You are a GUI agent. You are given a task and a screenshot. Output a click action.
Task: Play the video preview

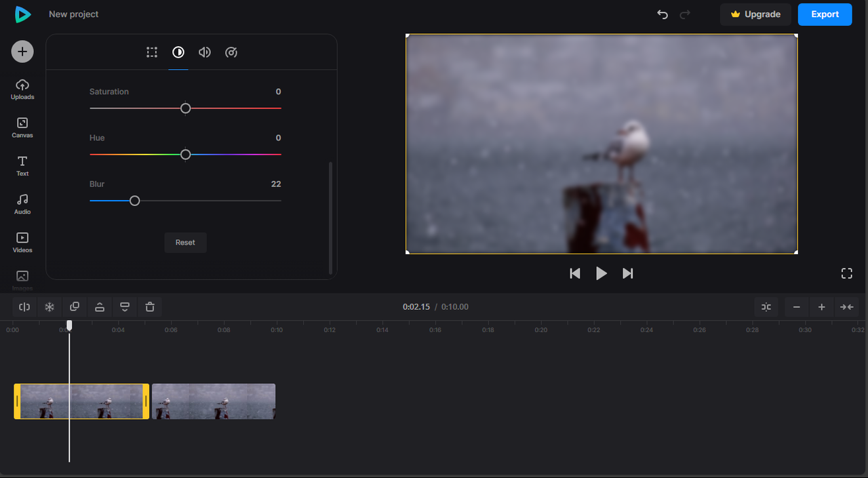[x=601, y=273]
